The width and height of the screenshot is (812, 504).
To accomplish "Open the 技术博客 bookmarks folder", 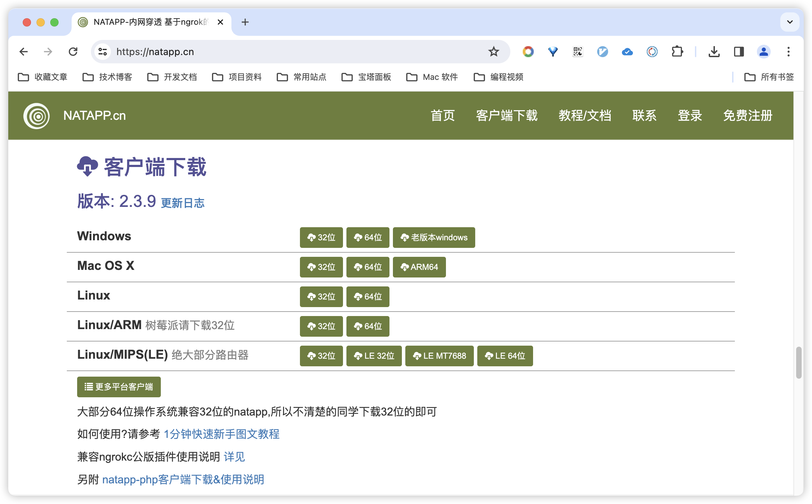I will tap(107, 77).
